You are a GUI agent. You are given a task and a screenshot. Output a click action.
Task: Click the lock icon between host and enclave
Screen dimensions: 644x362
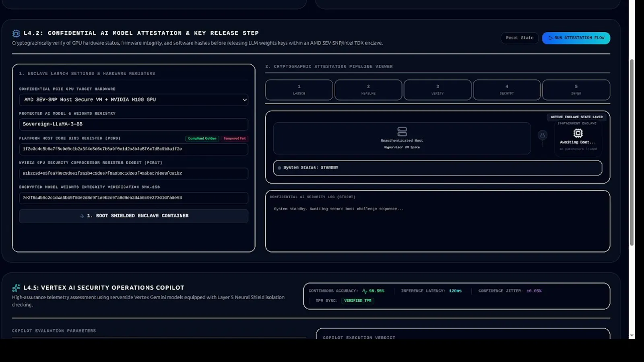click(543, 135)
